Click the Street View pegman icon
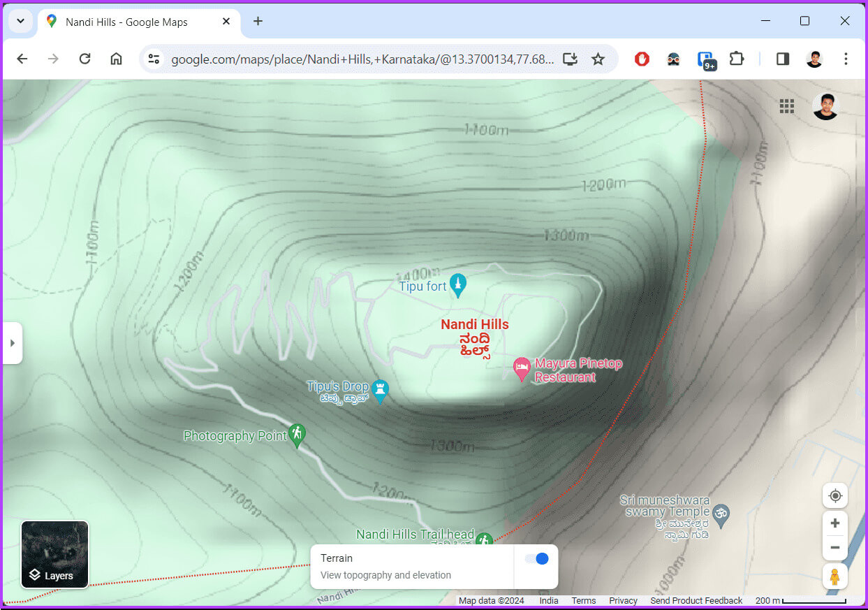The width and height of the screenshot is (868, 610). [x=835, y=577]
